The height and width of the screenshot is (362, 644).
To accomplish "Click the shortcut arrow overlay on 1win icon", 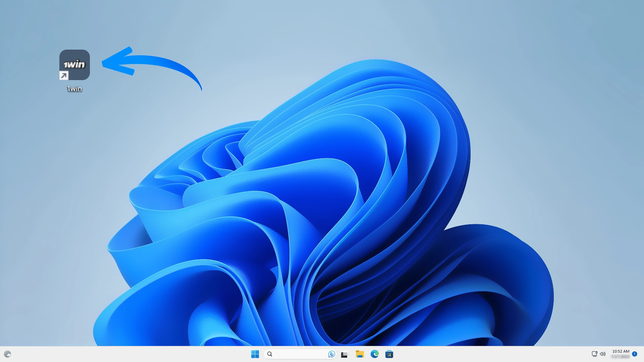I will click(x=64, y=76).
